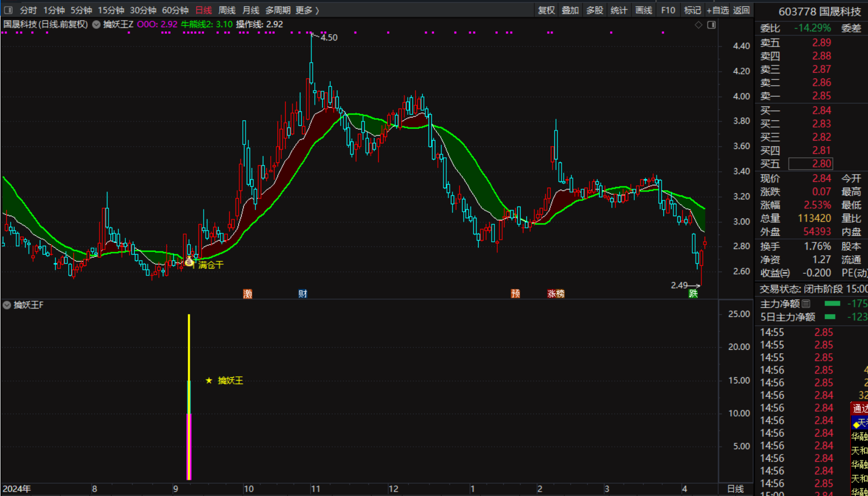Expand the 擒妖王Z indicator dropdown
This screenshot has height=496, width=868.
(96, 25)
